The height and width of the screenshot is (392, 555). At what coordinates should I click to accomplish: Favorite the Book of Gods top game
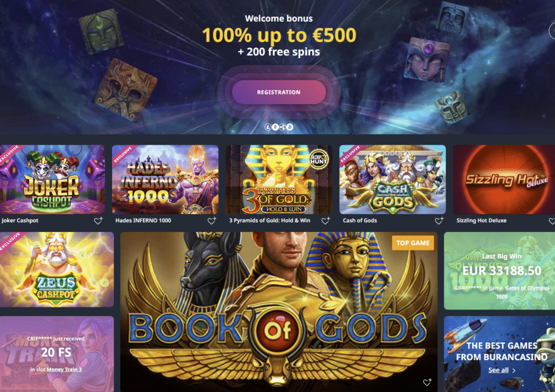click(x=427, y=382)
